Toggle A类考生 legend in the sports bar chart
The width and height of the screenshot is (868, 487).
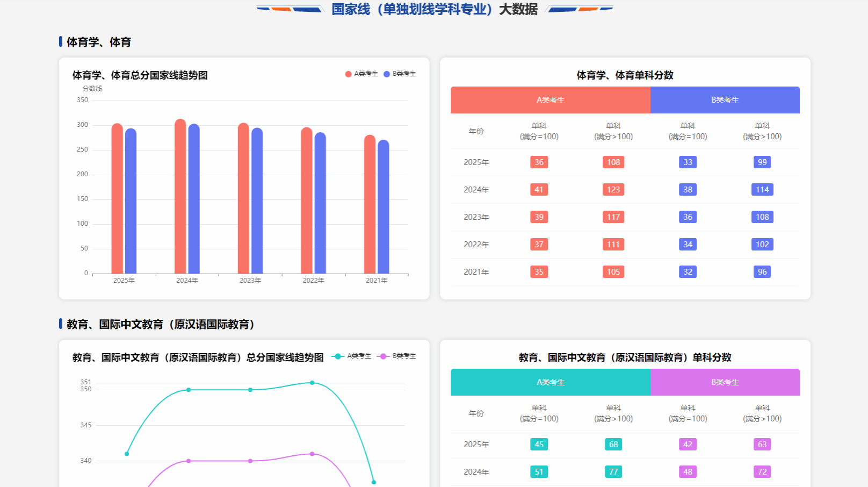pos(361,74)
